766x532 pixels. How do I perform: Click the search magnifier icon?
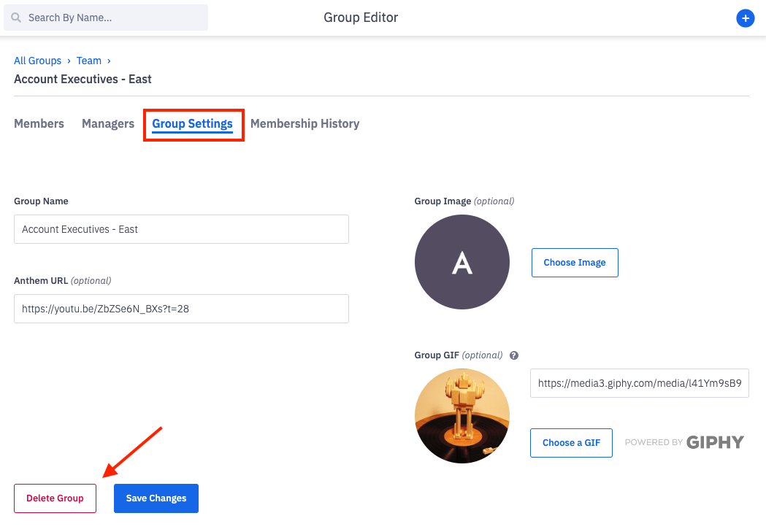[x=15, y=17]
